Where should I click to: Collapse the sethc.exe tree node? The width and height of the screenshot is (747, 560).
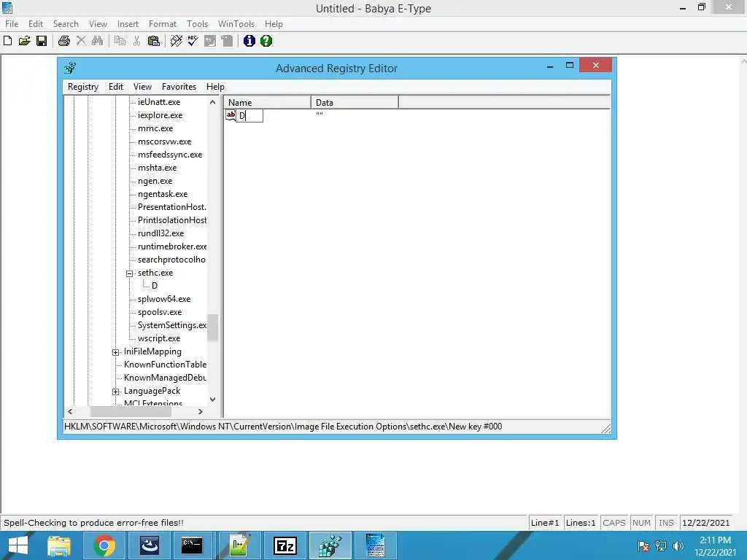tap(129, 273)
